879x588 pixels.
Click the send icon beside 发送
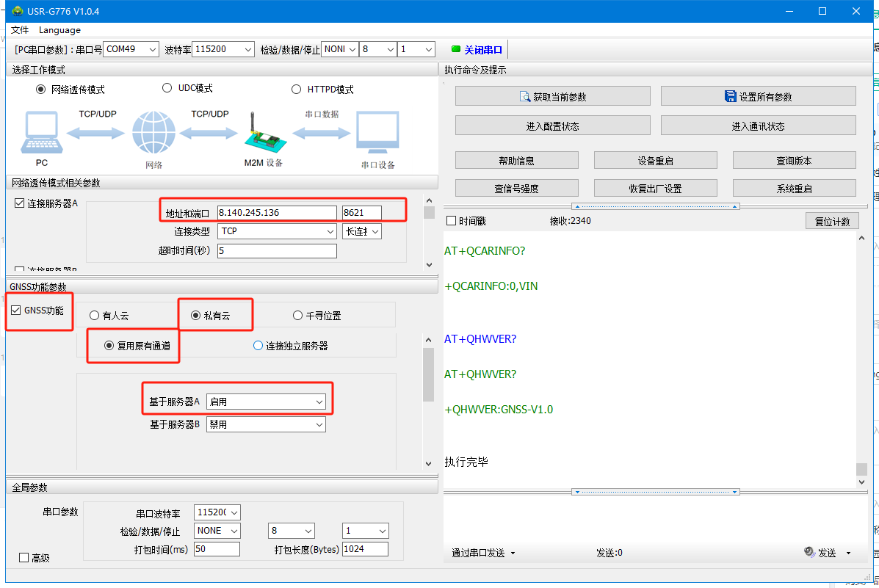pyautogui.click(x=809, y=551)
